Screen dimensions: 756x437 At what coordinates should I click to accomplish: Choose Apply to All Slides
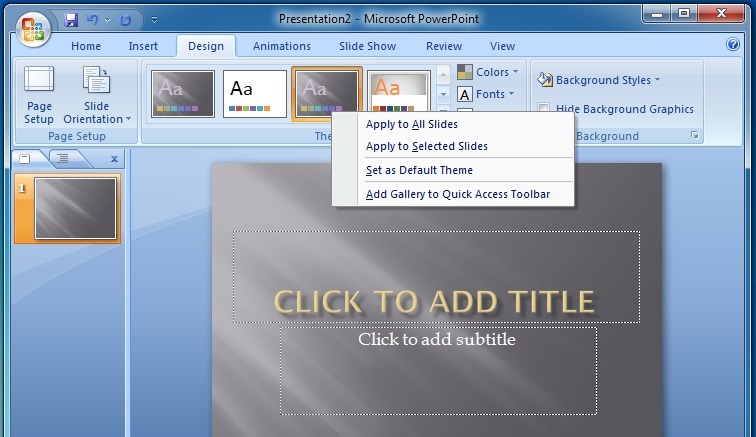point(453,124)
